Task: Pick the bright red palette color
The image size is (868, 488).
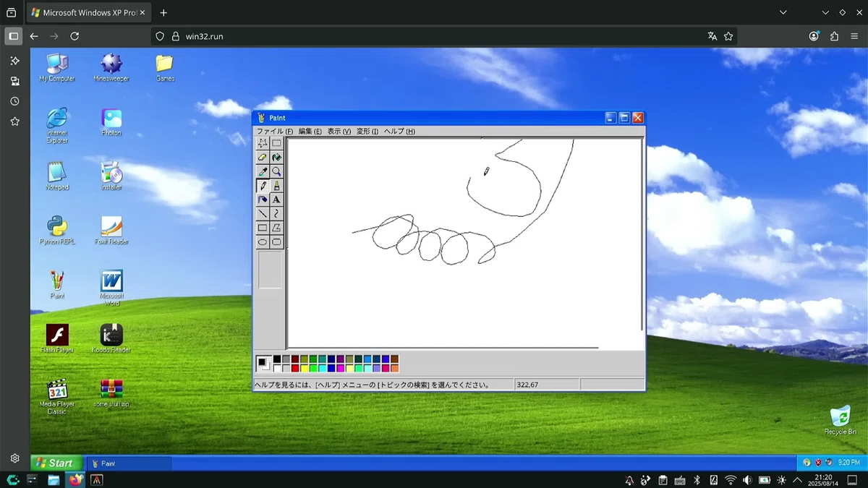Action: (295, 368)
